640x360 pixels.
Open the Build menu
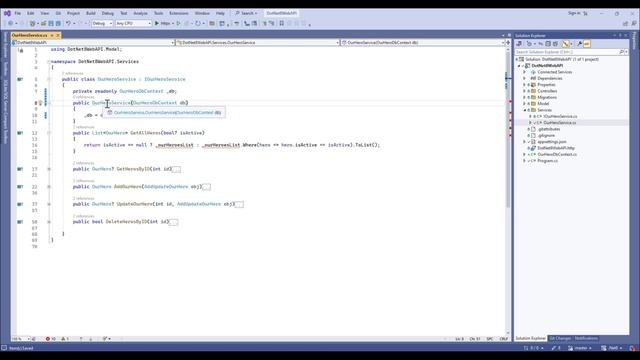91,13
